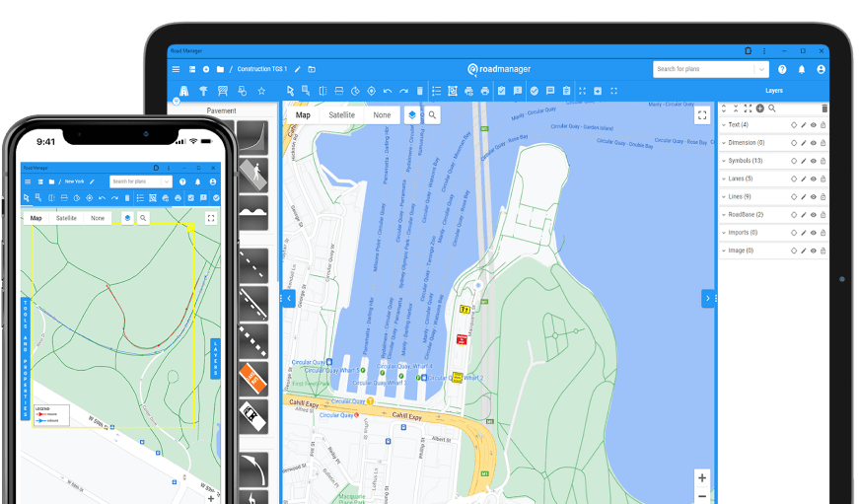Open the Search for plans dropdown arrow
The image size is (859, 504).
point(761,69)
